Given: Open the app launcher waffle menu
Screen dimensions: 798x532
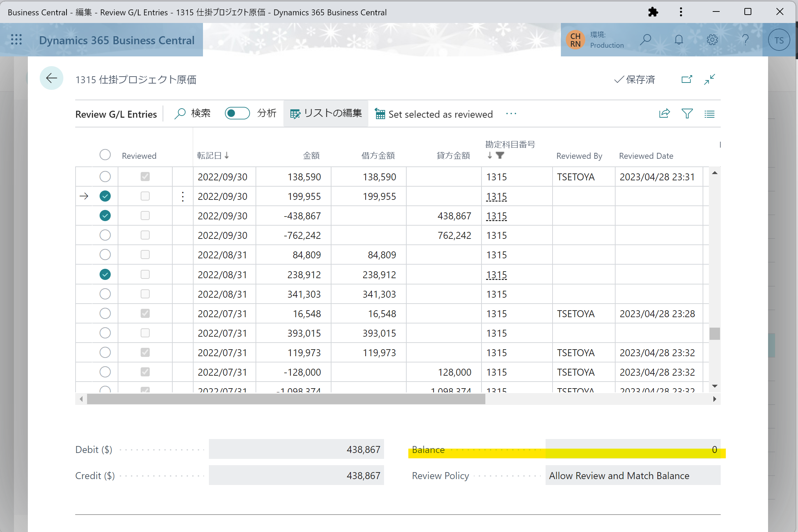Looking at the screenshot, I should coord(16,40).
